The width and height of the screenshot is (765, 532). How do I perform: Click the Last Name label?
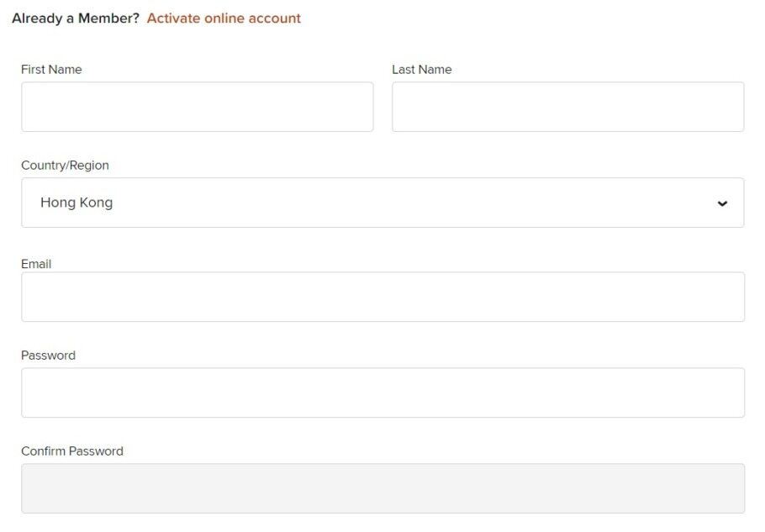(x=421, y=69)
